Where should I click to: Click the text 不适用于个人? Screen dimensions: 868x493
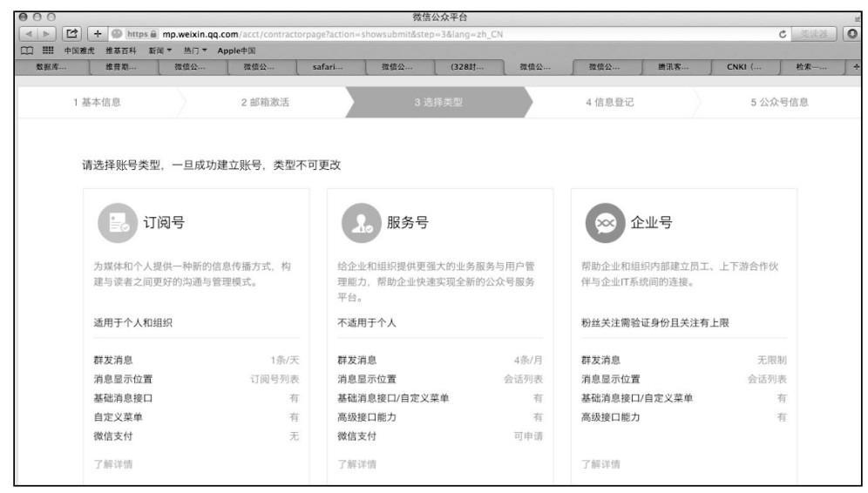pyautogui.click(x=367, y=322)
